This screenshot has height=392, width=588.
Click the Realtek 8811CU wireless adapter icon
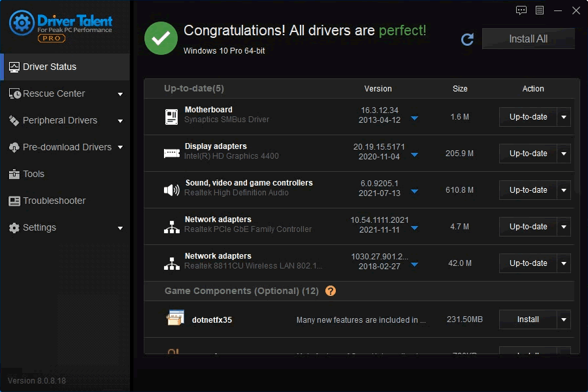172,263
